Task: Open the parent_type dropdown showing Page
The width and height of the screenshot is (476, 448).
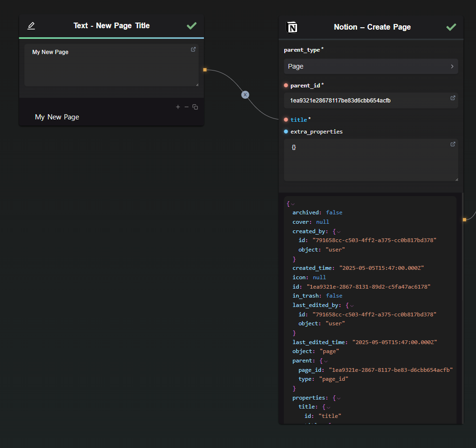Action: (x=371, y=66)
